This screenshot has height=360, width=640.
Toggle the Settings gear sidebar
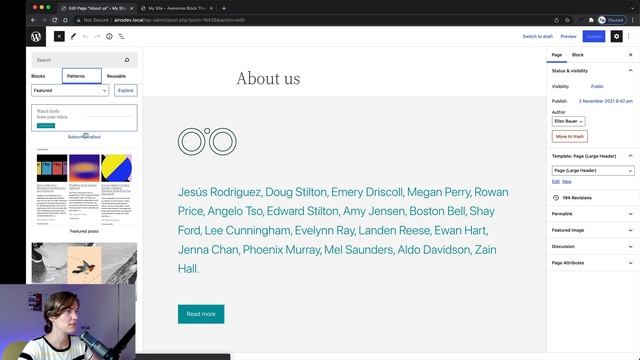(616, 36)
